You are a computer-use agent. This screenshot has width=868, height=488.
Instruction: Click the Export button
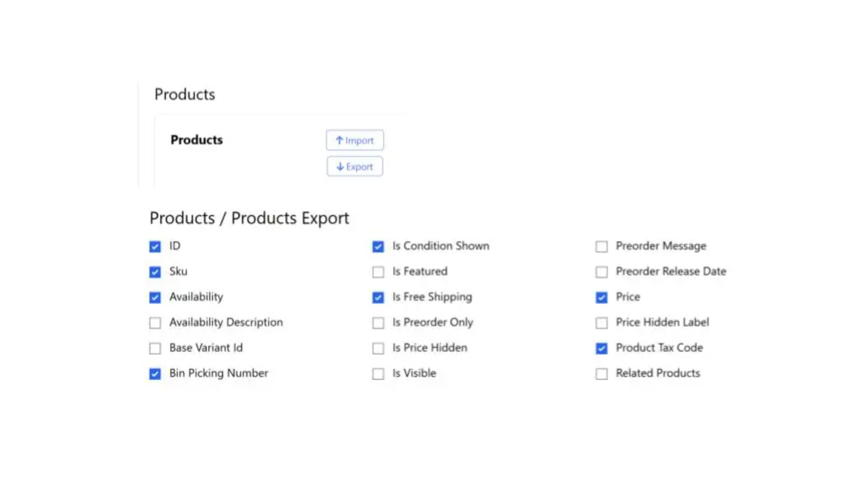[x=354, y=167]
